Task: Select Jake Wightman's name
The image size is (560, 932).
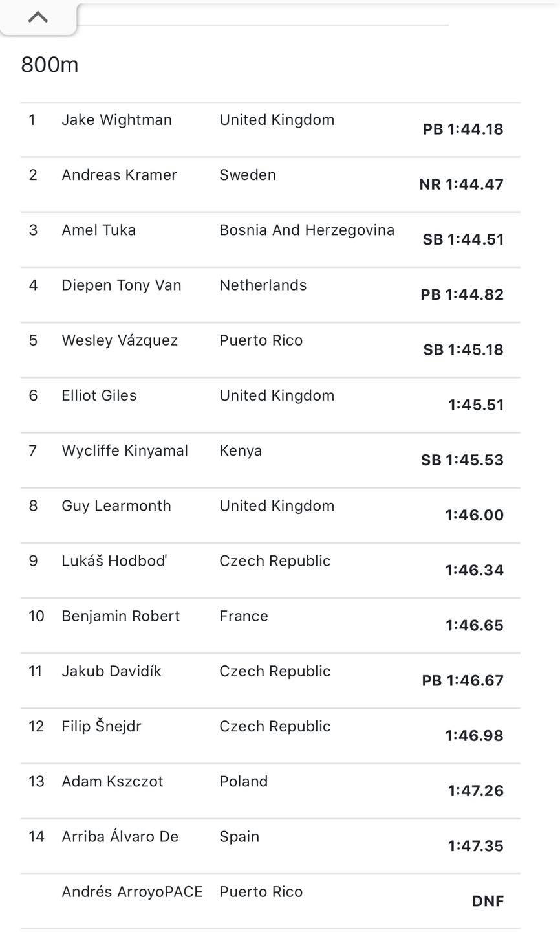Action: (116, 120)
